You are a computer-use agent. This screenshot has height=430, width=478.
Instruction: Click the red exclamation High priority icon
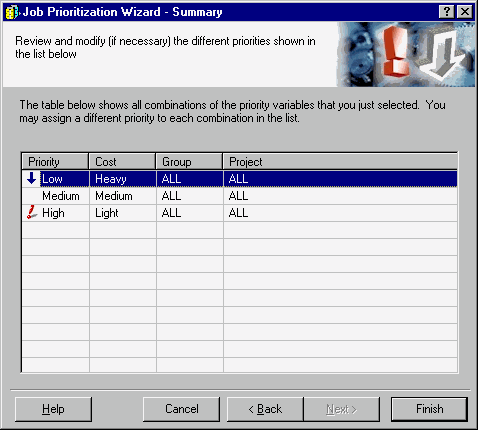point(32,212)
